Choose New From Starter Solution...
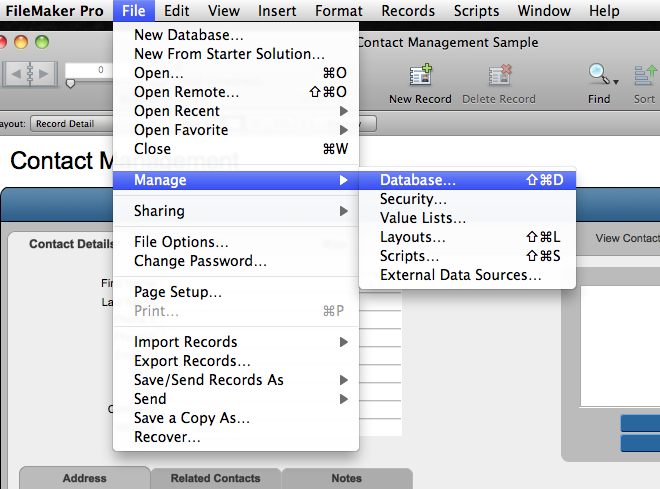This screenshot has height=489, width=660. (236, 54)
